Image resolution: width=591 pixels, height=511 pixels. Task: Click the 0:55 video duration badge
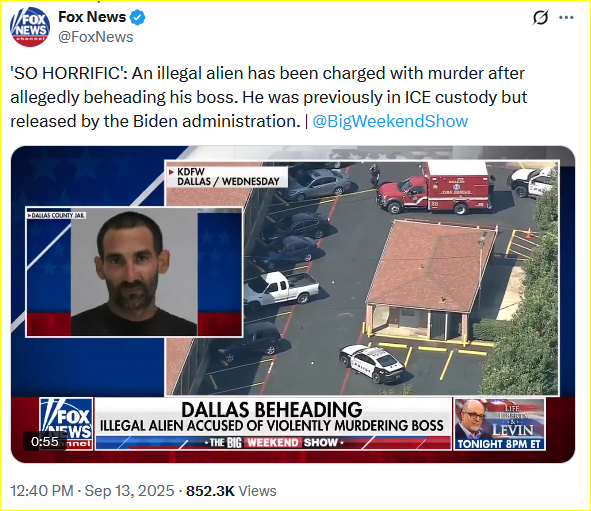point(45,441)
